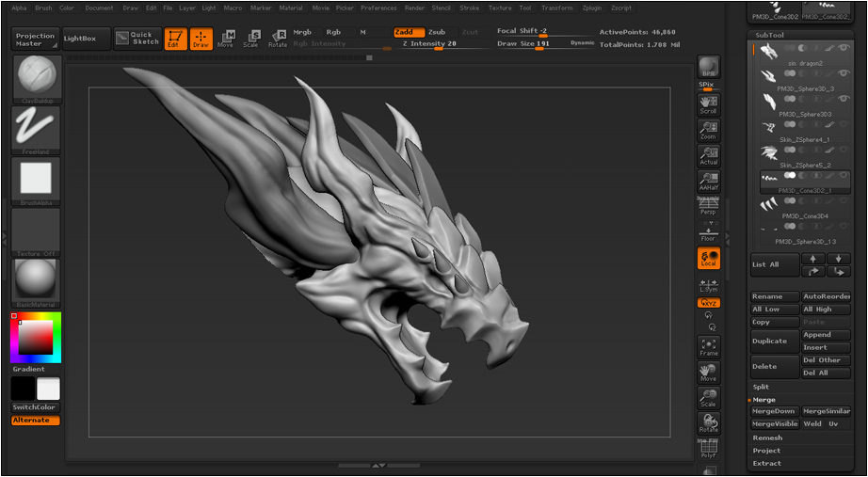Hide the sin dragon2 subtool eye
The width and height of the screenshot is (868, 477).
coord(844,48)
